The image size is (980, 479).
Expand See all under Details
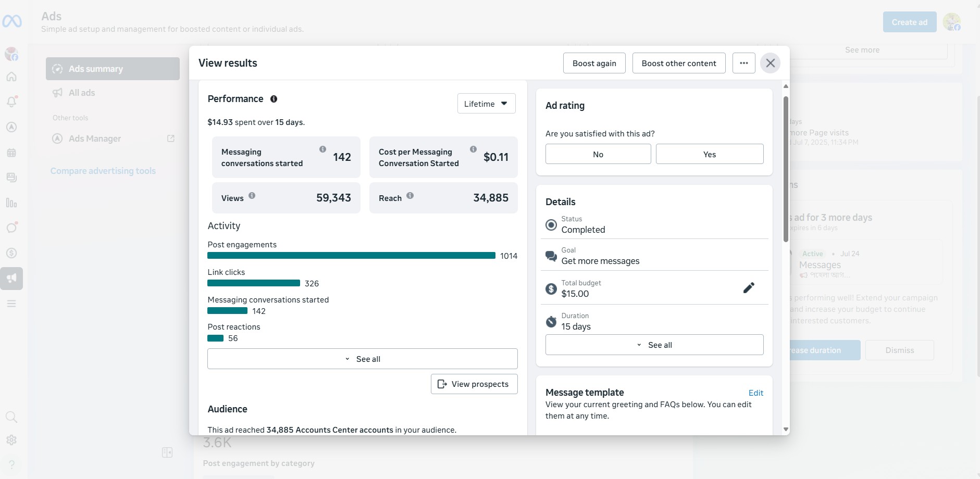tap(654, 345)
